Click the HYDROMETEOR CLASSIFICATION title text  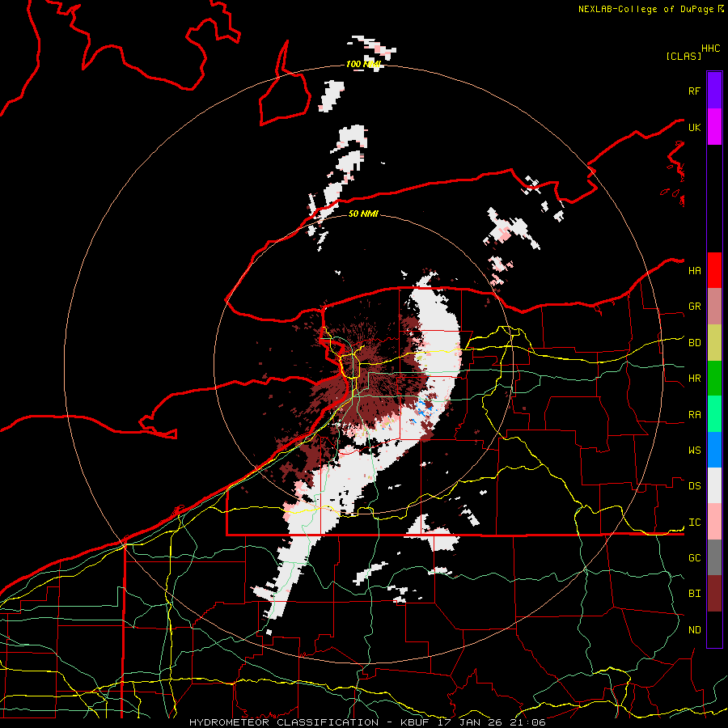click(x=284, y=722)
